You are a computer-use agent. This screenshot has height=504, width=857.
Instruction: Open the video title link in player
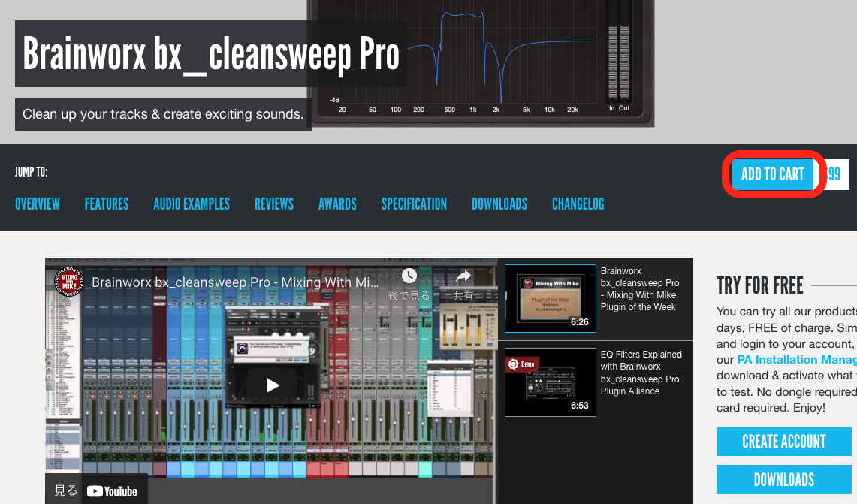235,282
